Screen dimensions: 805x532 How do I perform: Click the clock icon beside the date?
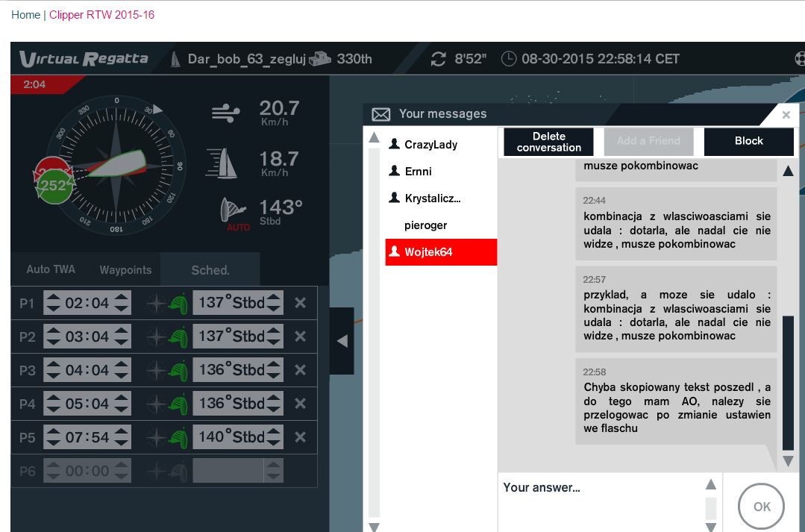[x=508, y=59]
